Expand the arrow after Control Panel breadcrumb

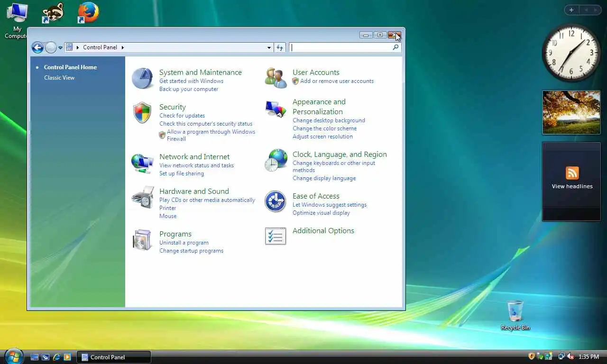[x=122, y=47]
